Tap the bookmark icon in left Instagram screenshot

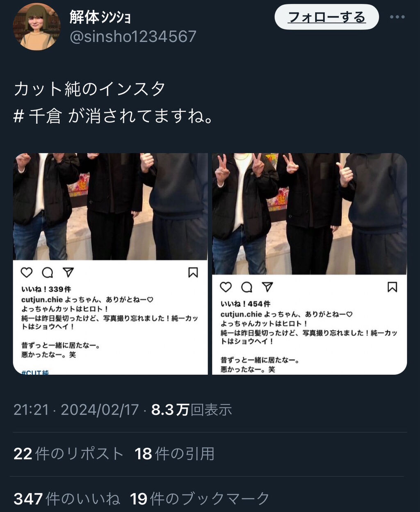[x=193, y=272]
